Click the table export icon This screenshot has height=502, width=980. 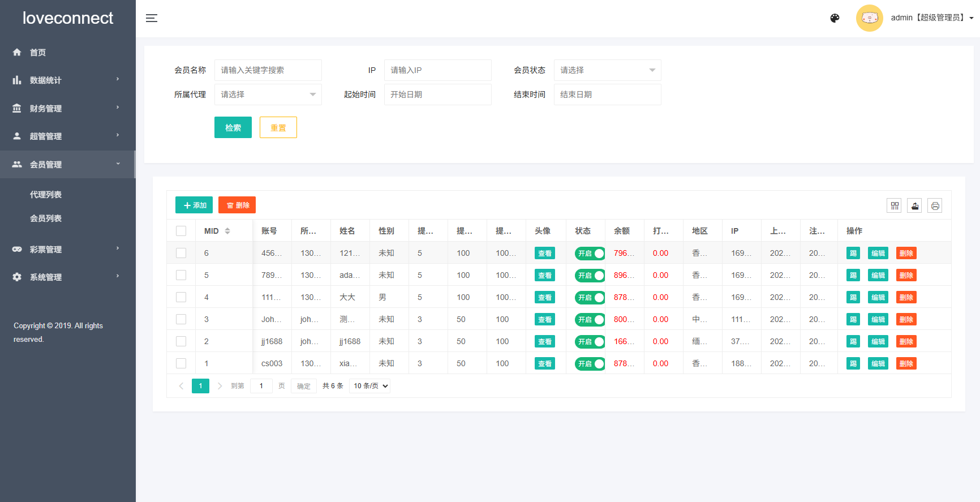[x=914, y=206]
